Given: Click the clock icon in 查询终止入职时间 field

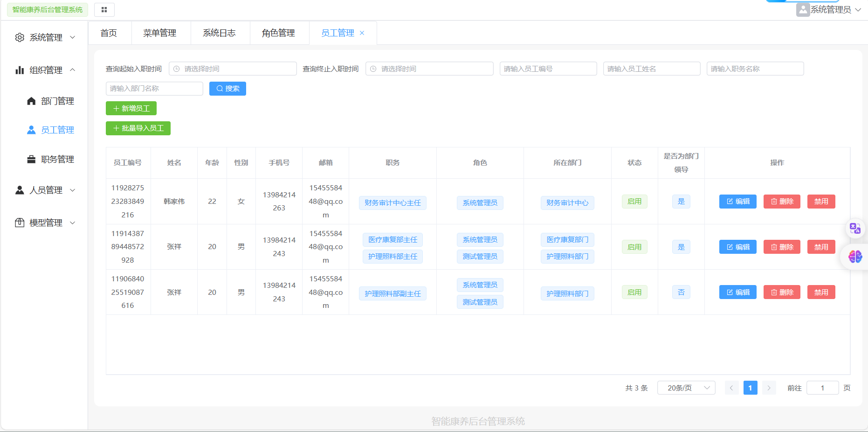Looking at the screenshot, I should (x=373, y=69).
